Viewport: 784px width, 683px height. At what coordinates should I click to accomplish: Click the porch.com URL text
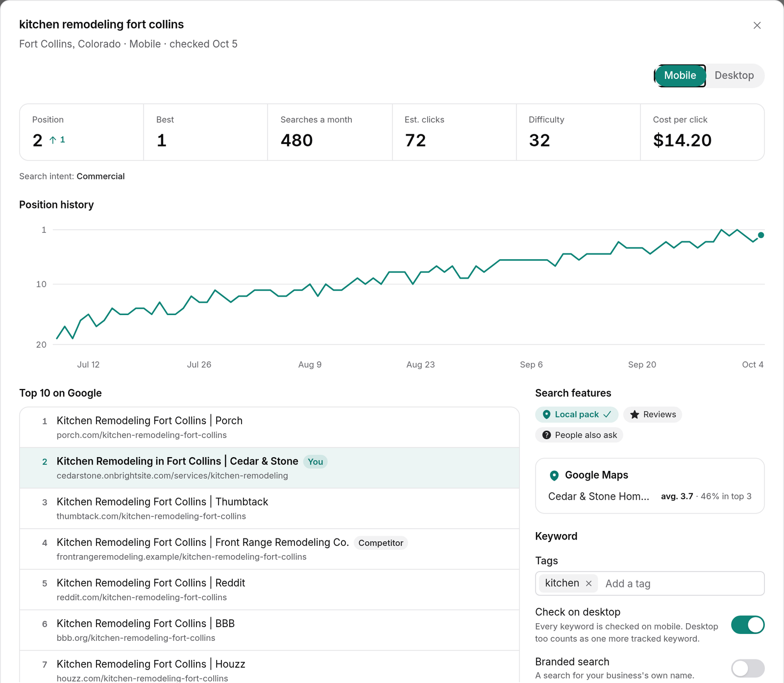pos(142,435)
